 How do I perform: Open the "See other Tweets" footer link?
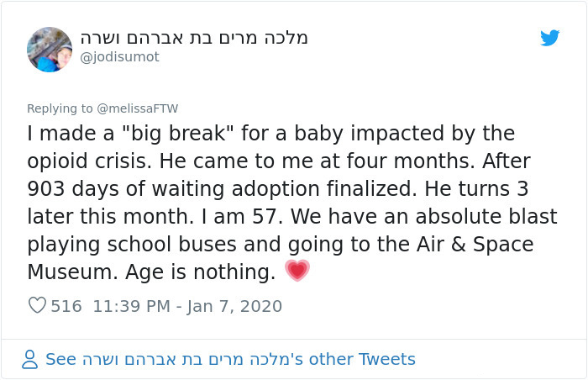(x=230, y=360)
